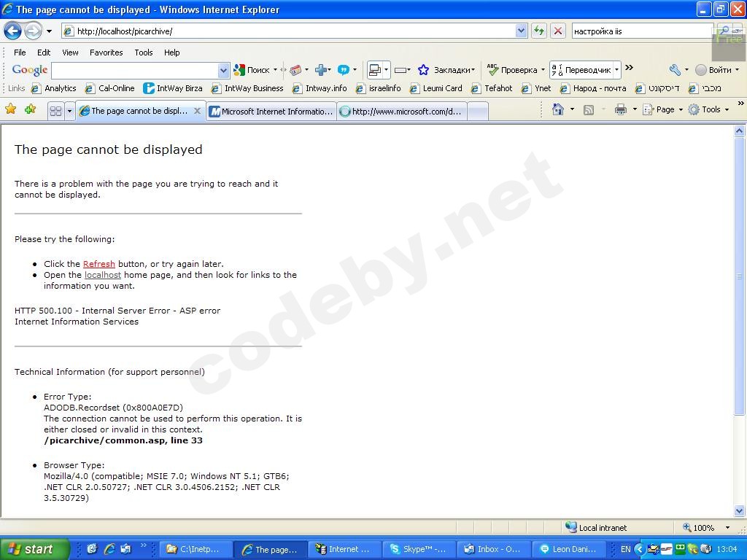Click the 100% zoom level control
This screenshot has width=747, height=560.
click(x=706, y=528)
